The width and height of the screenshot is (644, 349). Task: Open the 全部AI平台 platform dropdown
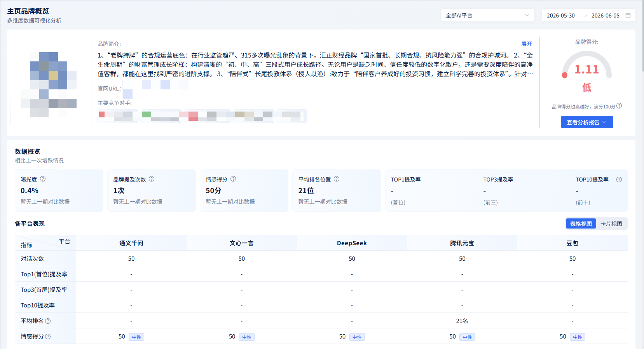point(487,16)
